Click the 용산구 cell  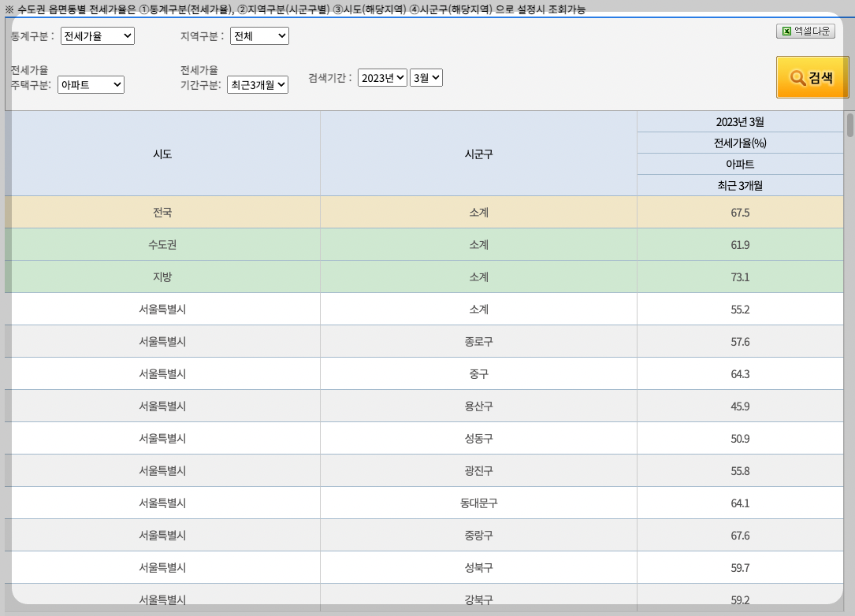tap(478, 406)
